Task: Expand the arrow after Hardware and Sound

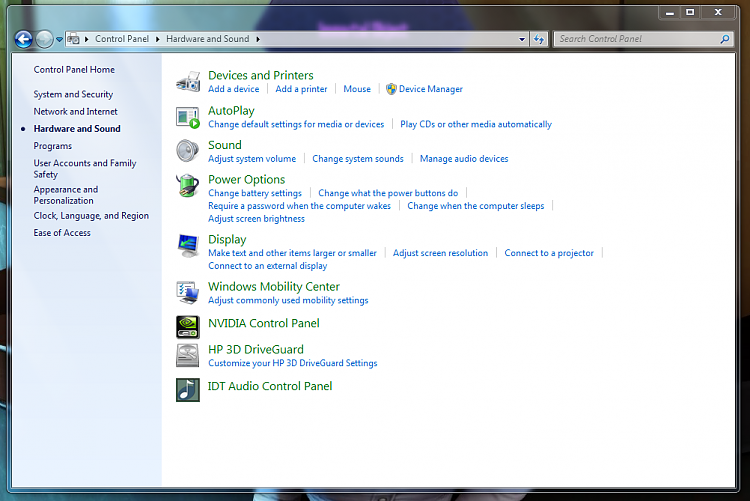Action: pyautogui.click(x=258, y=39)
